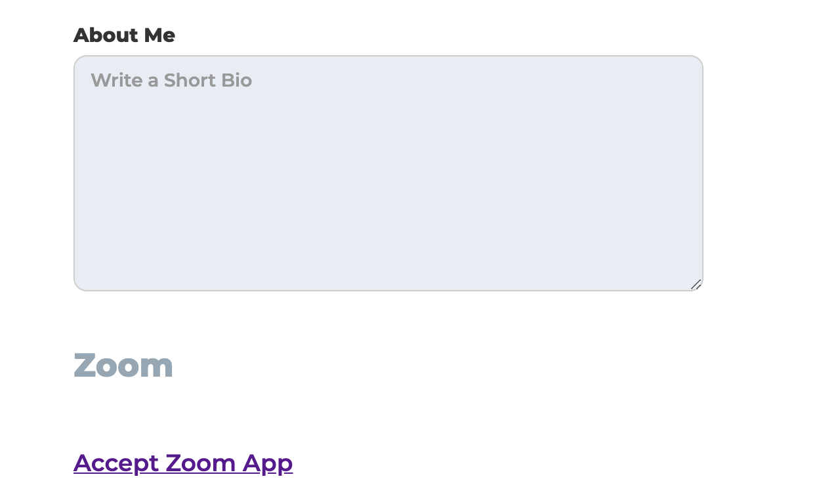
Task: Focus the Write a Short Bio textarea
Action: pos(388,173)
